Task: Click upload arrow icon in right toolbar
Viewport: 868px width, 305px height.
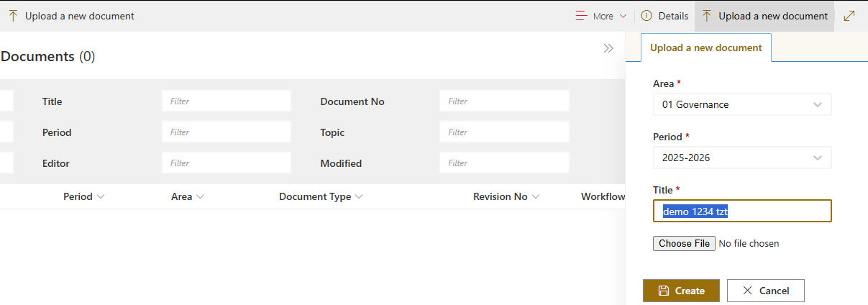Action: point(706,16)
